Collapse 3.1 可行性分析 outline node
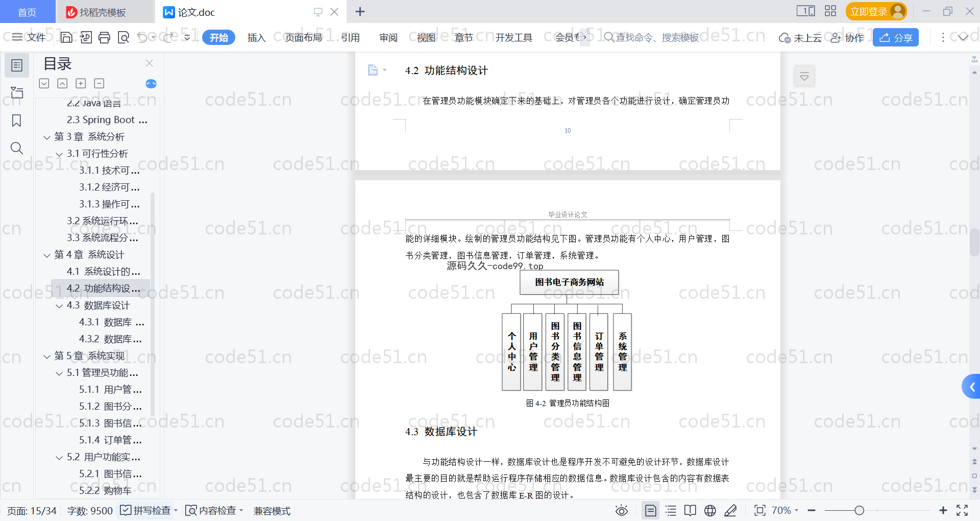 [x=59, y=154]
